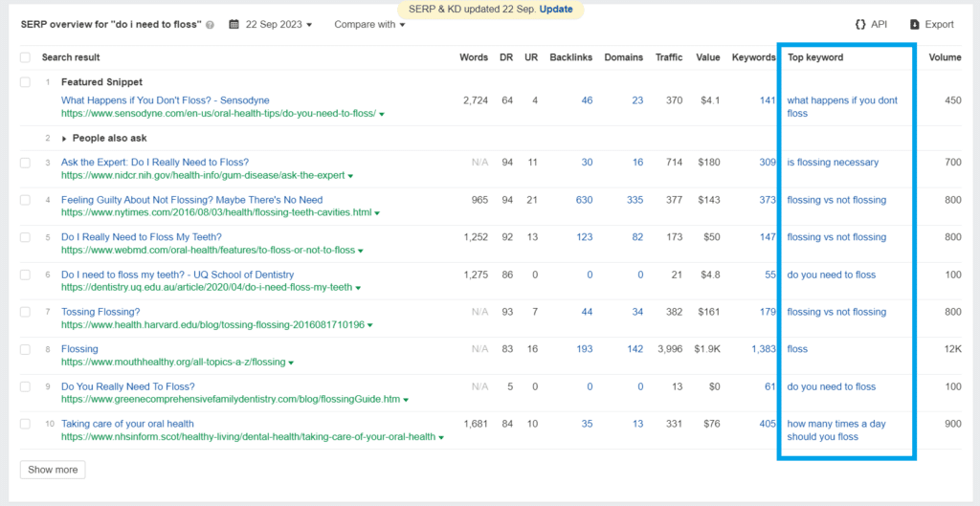Toggle the select-all checkbox in the header
The height and width of the screenshot is (506, 980).
[25, 57]
